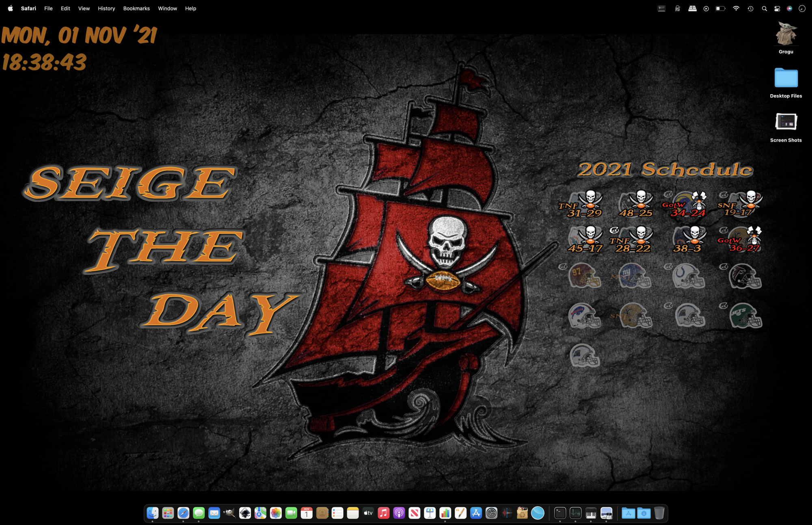Screen dimensions: 812x525
Task: Launch Terminal from the Dock
Action: [x=560, y=513]
